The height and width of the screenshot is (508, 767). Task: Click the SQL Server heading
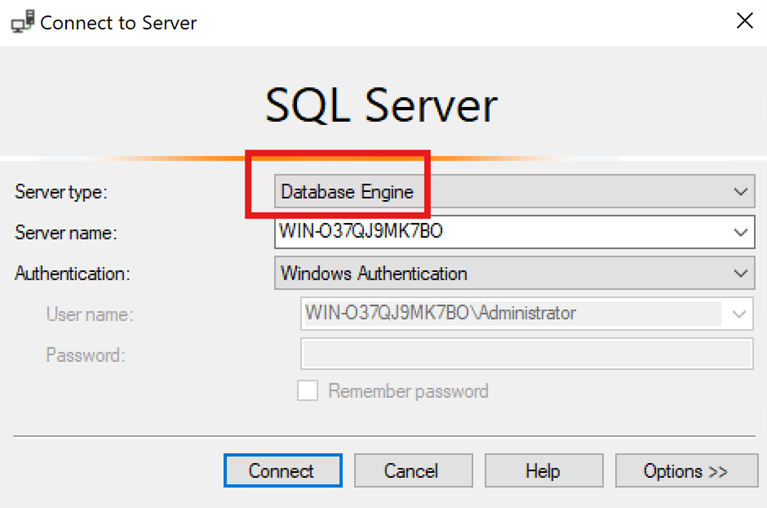coord(381,106)
